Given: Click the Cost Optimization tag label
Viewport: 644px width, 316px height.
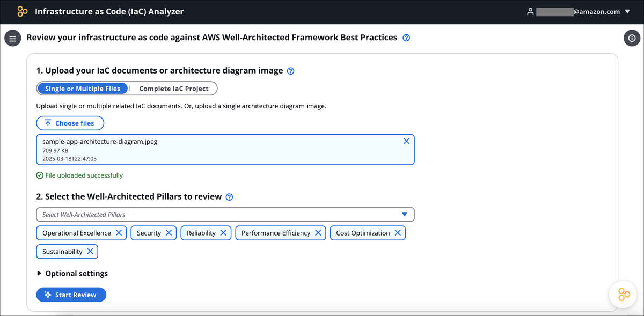Looking at the screenshot, I should [363, 233].
